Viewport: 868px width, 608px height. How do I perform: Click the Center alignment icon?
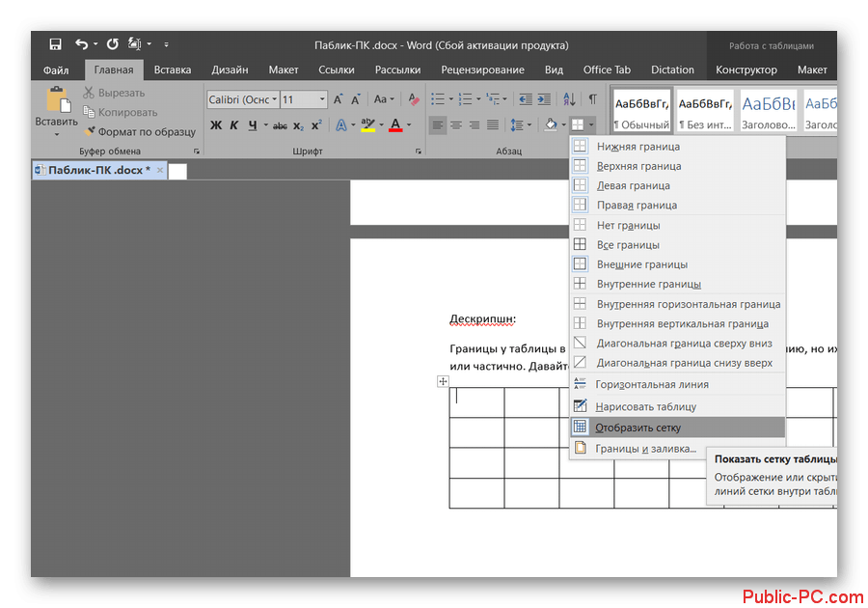pos(456,124)
